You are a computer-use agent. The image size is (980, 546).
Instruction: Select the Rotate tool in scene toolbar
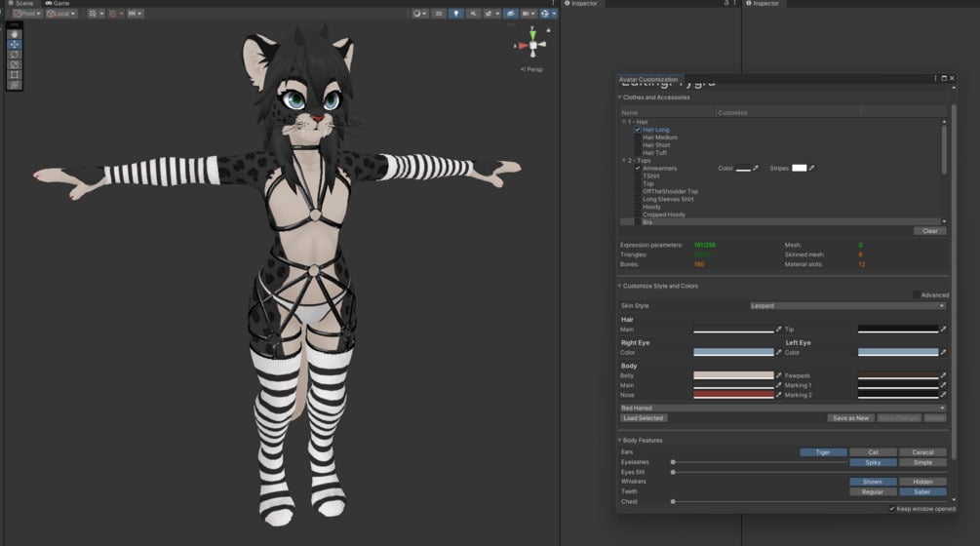(x=14, y=55)
